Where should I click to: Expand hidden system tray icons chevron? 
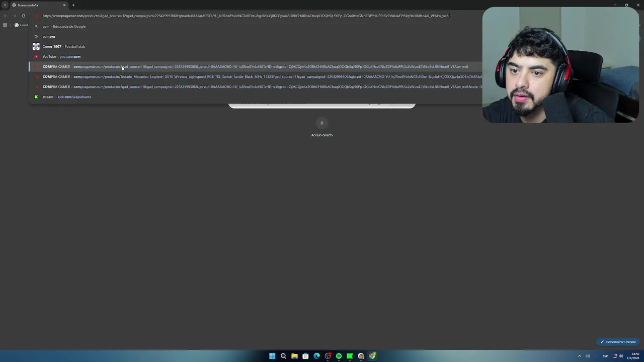pos(579,356)
